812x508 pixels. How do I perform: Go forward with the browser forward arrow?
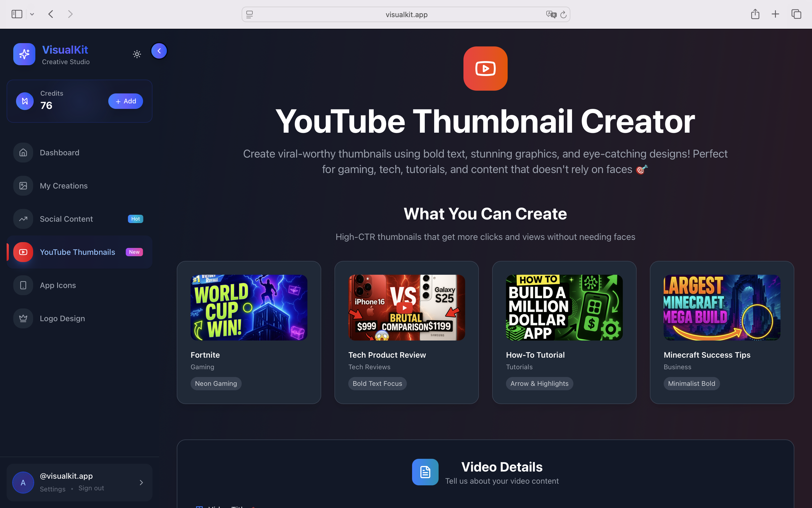tap(70, 14)
